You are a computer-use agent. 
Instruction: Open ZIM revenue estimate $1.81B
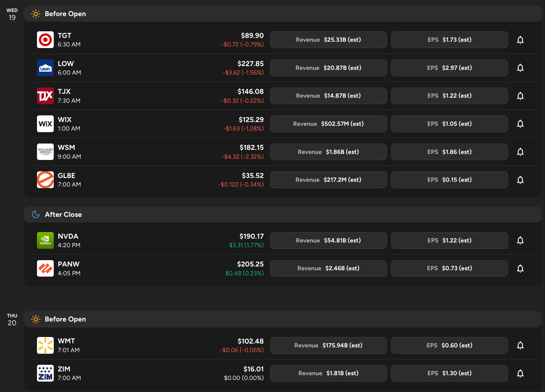click(x=328, y=373)
